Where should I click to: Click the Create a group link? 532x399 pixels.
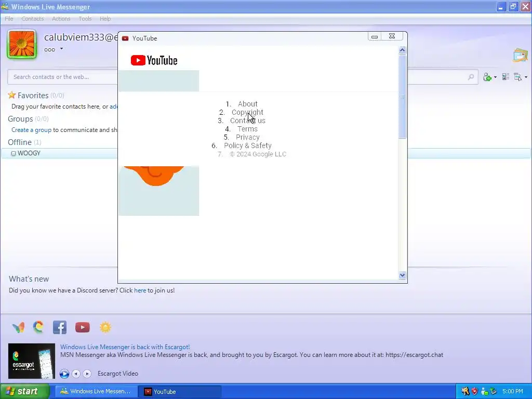click(31, 130)
